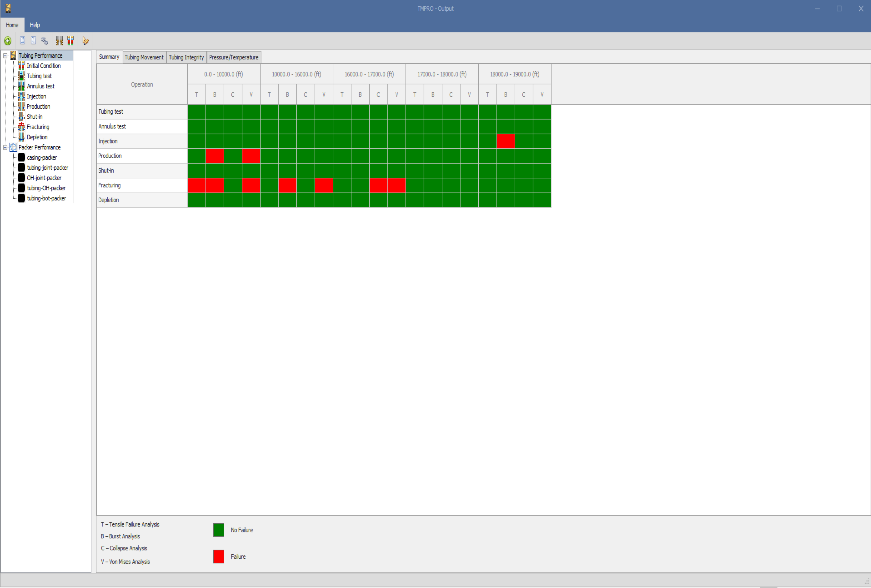
Task: Switch to the Tubing Movement tab
Action: pos(144,57)
